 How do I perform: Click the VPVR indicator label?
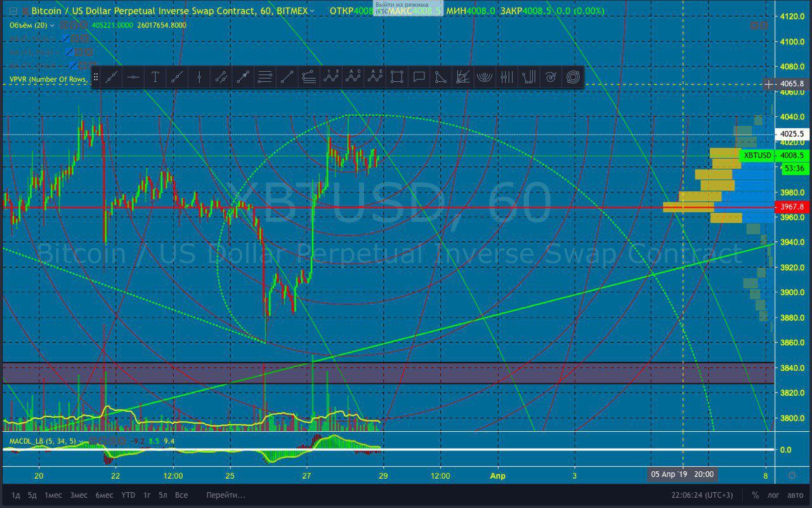49,79
